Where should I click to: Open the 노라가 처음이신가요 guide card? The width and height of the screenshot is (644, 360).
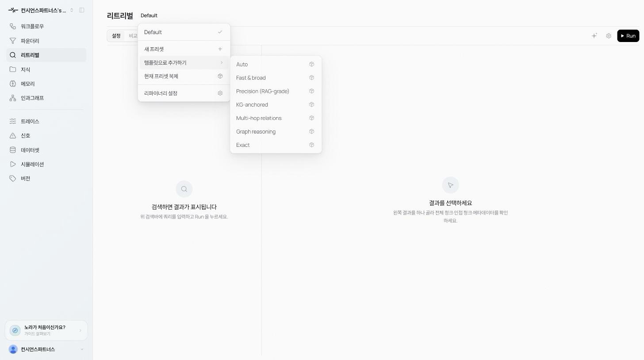pos(46,330)
